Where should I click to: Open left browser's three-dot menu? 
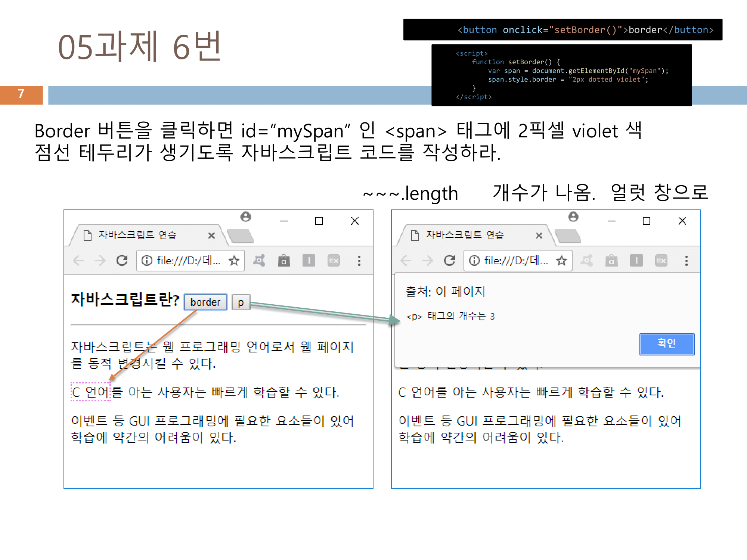359,260
